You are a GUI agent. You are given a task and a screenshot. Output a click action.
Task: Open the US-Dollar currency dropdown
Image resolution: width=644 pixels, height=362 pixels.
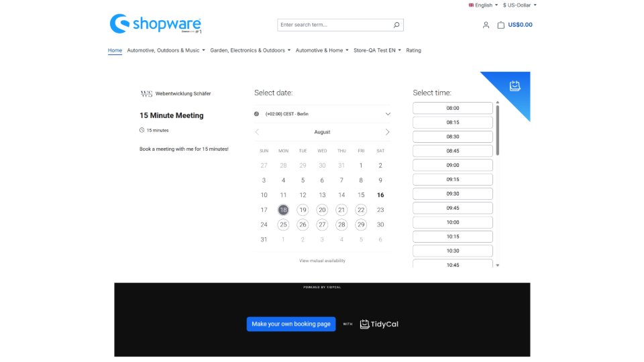[x=519, y=5]
